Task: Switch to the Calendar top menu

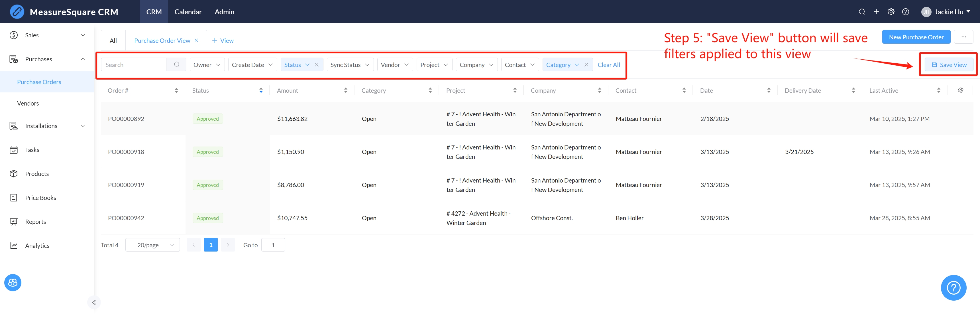Action: [x=188, y=12]
